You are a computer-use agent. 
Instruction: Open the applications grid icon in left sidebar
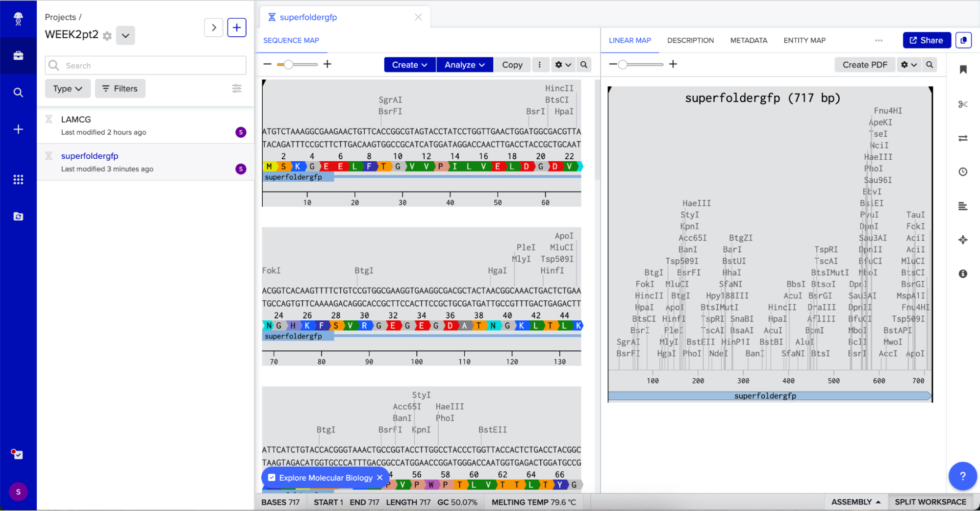18,180
